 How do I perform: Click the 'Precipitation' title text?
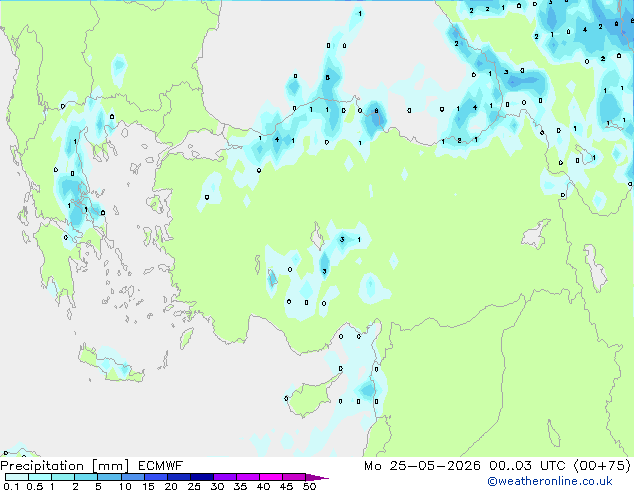(x=42, y=466)
